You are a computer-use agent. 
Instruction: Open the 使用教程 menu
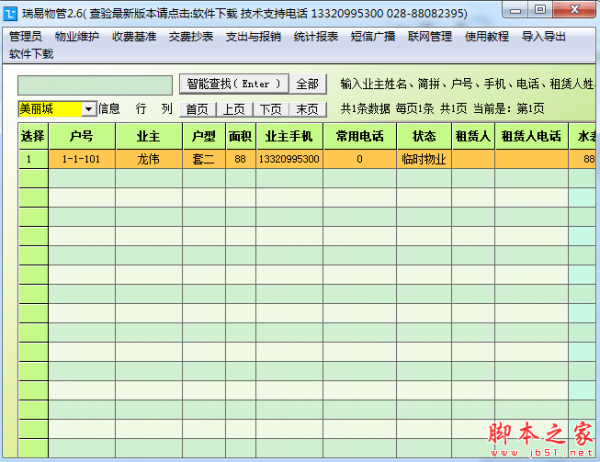point(487,37)
